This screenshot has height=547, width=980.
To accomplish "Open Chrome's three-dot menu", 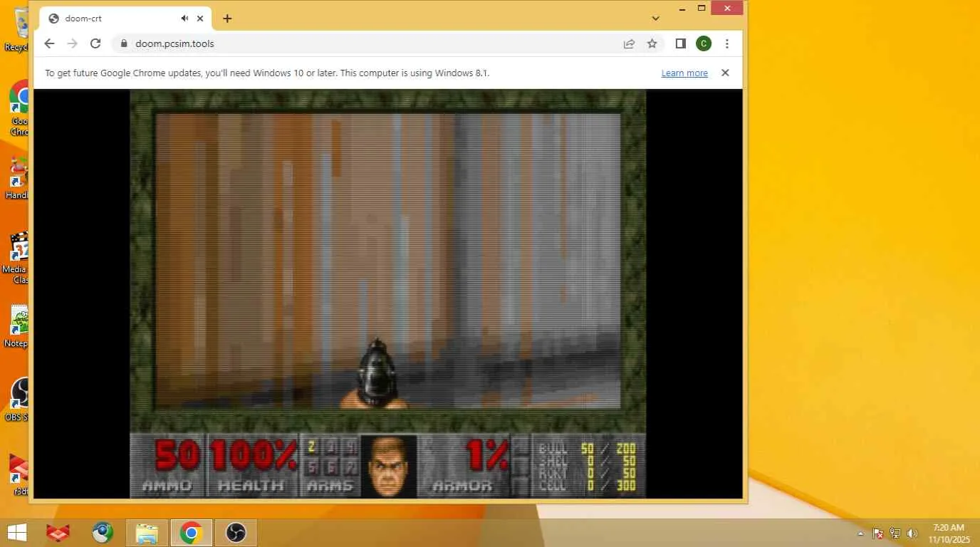I will coord(726,43).
